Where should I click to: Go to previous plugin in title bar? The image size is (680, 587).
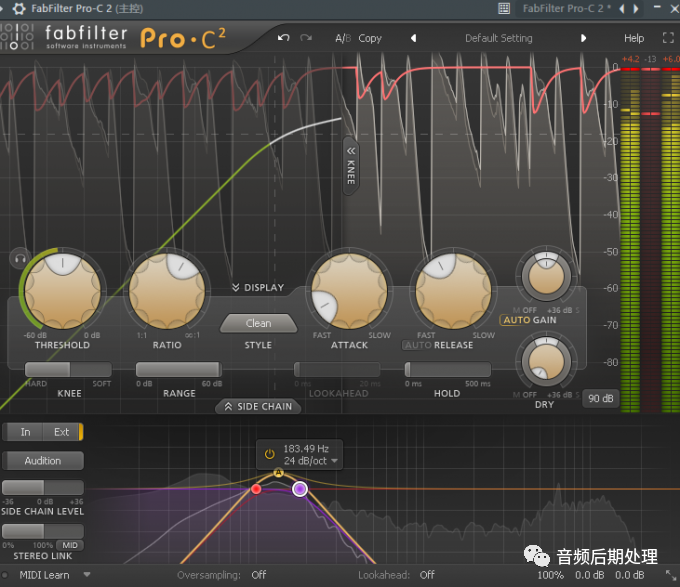point(622,8)
